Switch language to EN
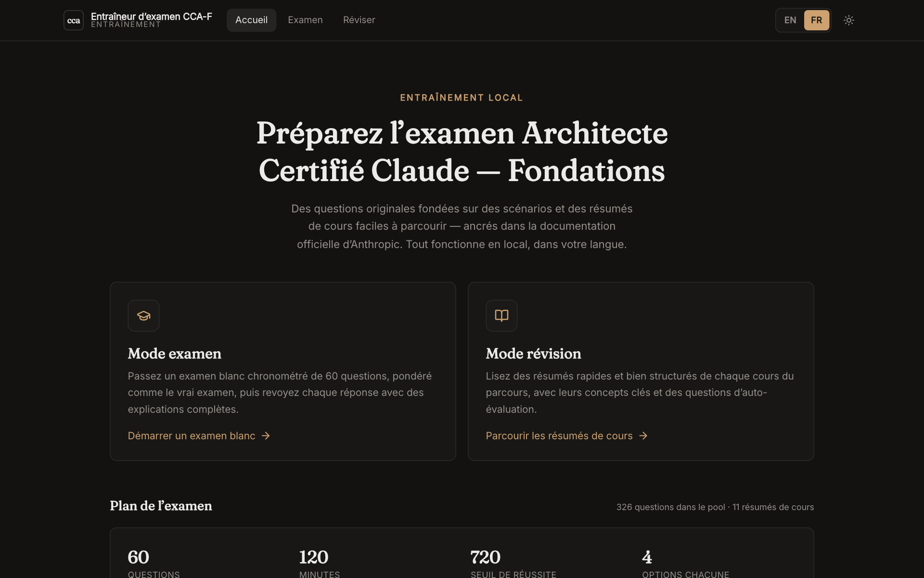924x578 pixels. 790,20
